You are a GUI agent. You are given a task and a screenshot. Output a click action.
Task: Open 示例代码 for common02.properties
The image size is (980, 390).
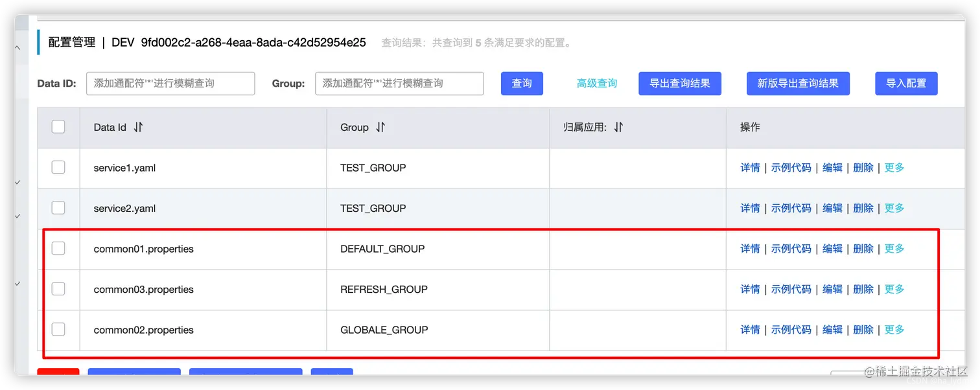click(x=791, y=330)
